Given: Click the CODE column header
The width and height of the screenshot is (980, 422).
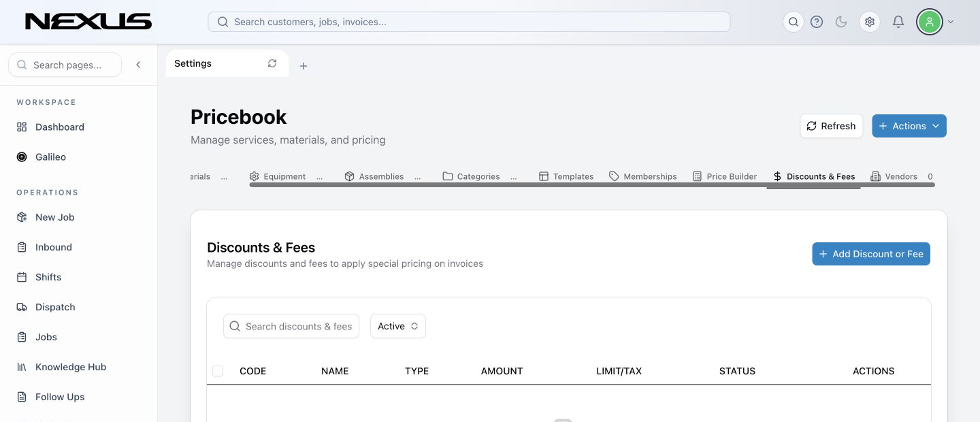Looking at the screenshot, I should [252, 371].
